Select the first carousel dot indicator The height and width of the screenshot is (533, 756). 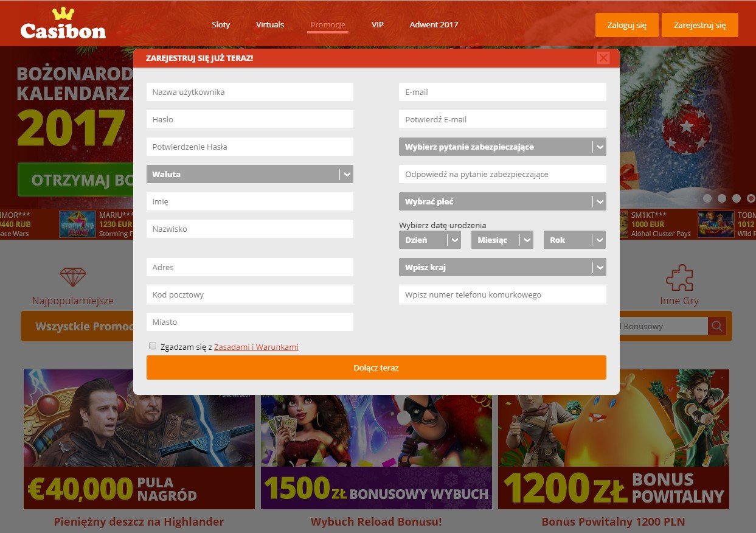[707, 198]
